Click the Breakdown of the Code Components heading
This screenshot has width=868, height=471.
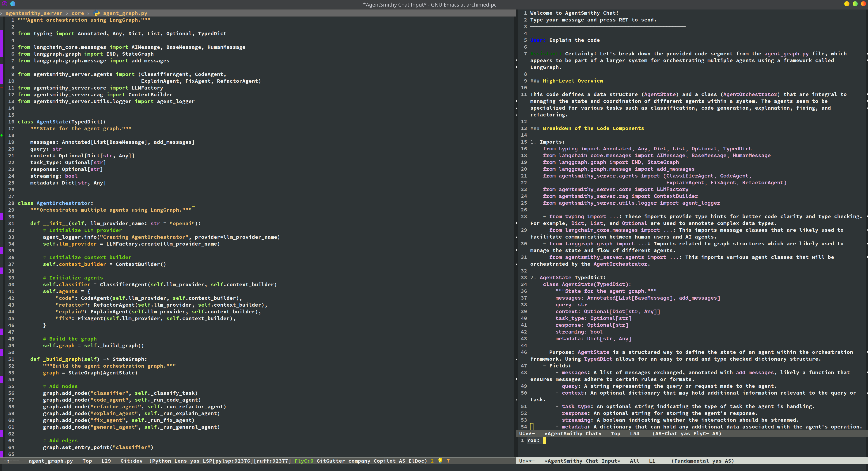tap(593, 128)
